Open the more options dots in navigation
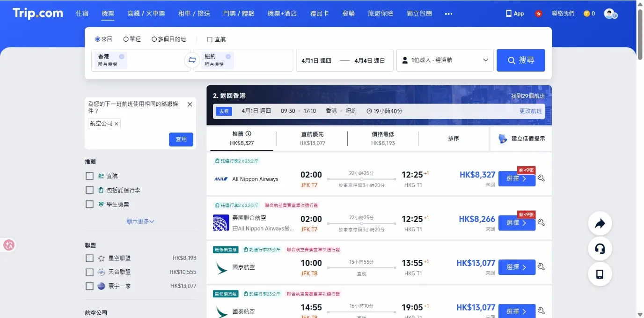 pos(448,14)
